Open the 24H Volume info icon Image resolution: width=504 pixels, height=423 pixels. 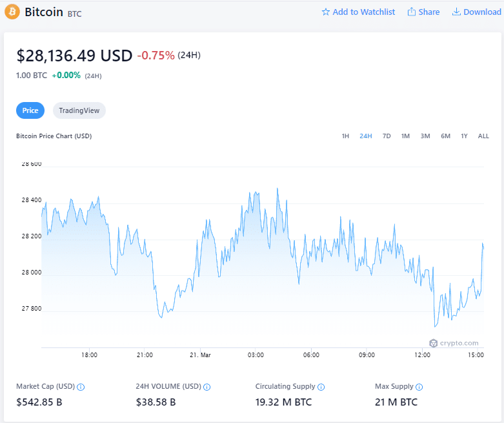pyautogui.click(x=207, y=387)
